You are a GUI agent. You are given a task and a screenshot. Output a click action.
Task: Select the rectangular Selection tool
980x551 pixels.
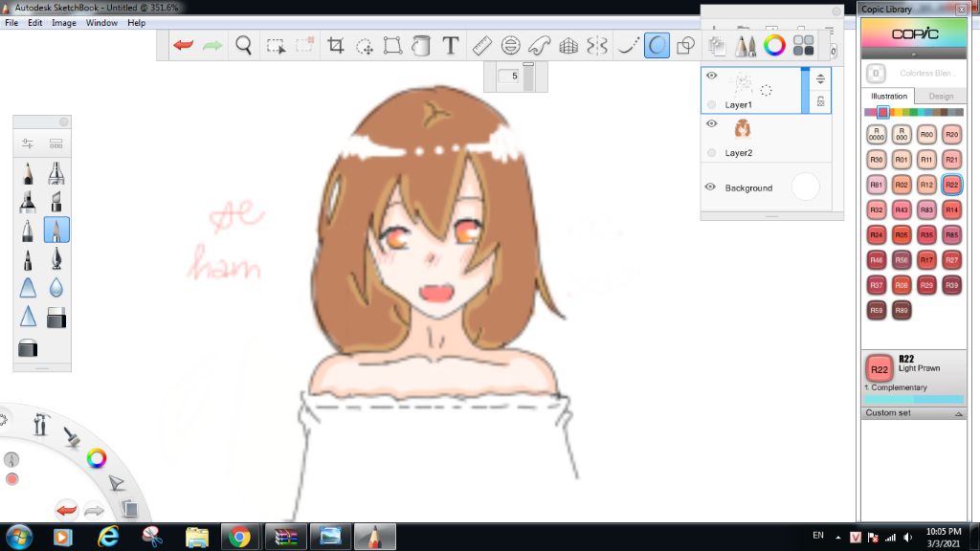pyautogui.click(x=276, y=46)
